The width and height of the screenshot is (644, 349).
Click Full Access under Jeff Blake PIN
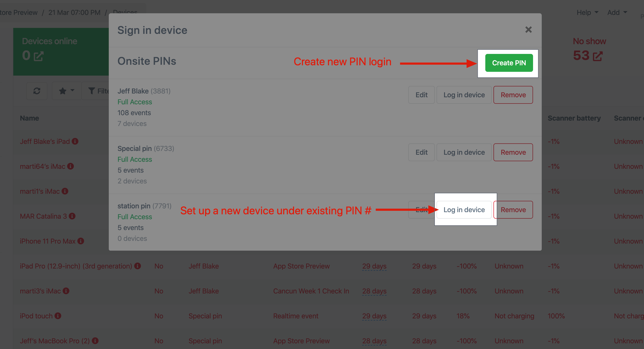[135, 102]
